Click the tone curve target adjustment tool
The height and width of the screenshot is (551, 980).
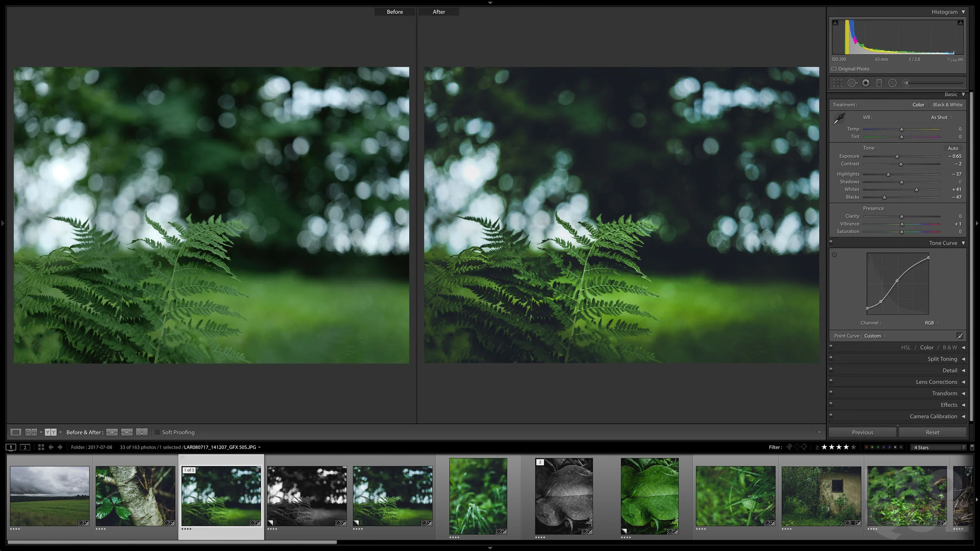(x=835, y=255)
